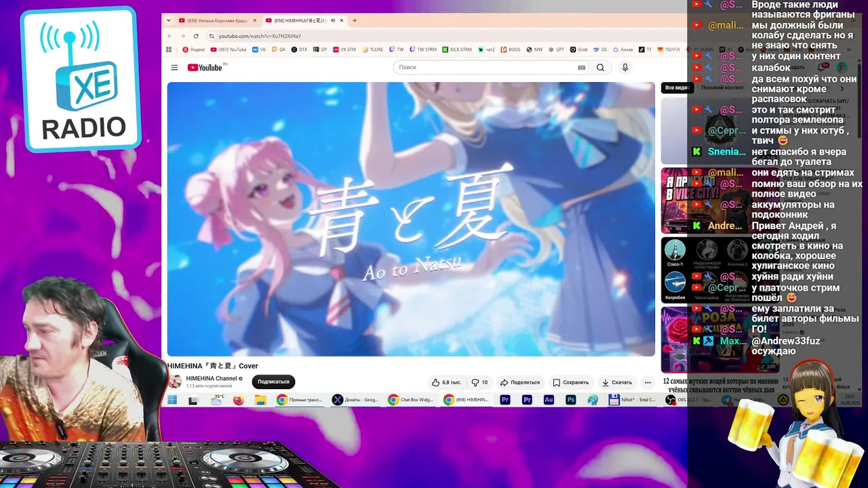Mute the HIMEHINA tab audio icon
The width and height of the screenshot is (868, 488).
(333, 20)
